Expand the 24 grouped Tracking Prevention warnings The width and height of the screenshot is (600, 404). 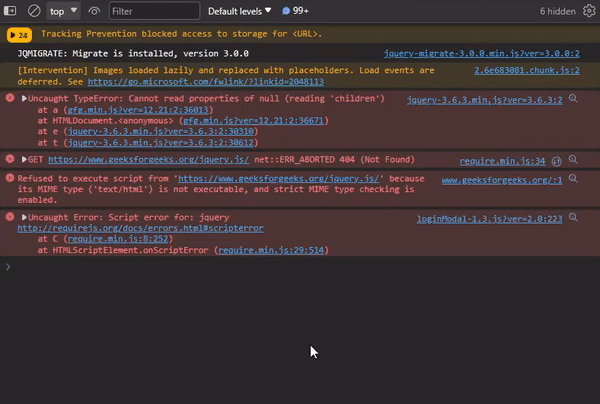[x=19, y=35]
